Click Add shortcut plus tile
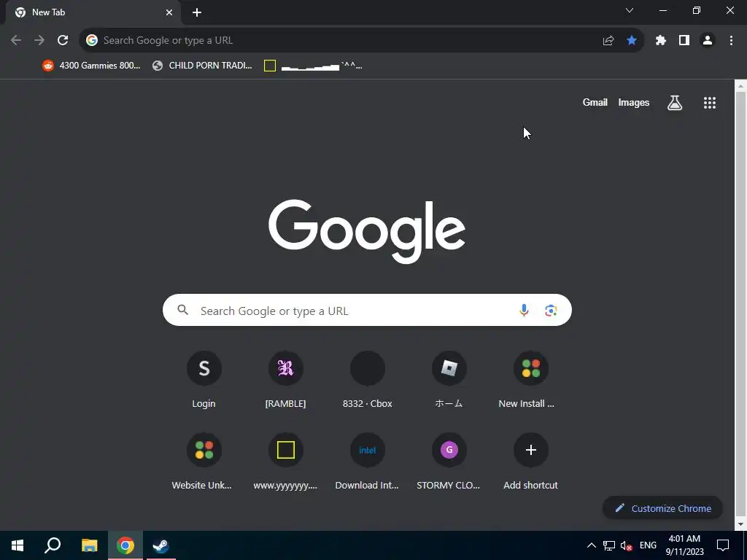Image resolution: width=747 pixels, height=560 pixels. (531, 462)
